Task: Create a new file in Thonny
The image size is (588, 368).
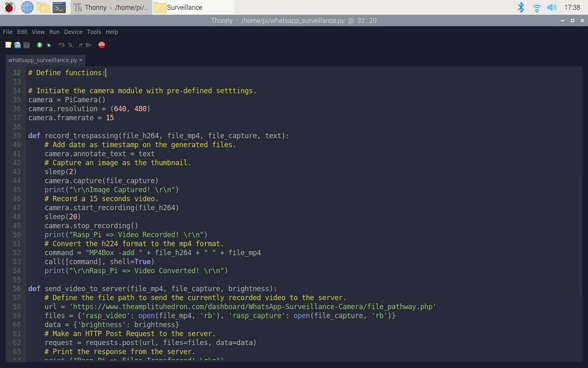Action: pos(8,45)
